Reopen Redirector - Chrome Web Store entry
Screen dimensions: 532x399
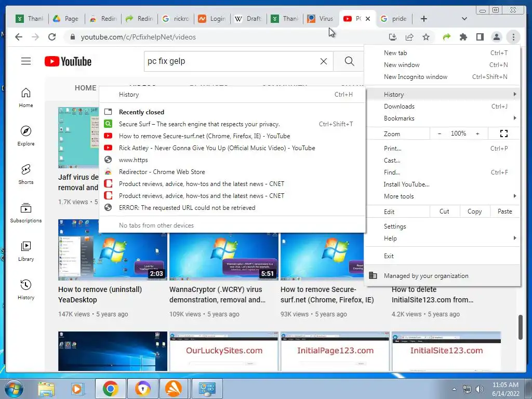pos(232,172)
